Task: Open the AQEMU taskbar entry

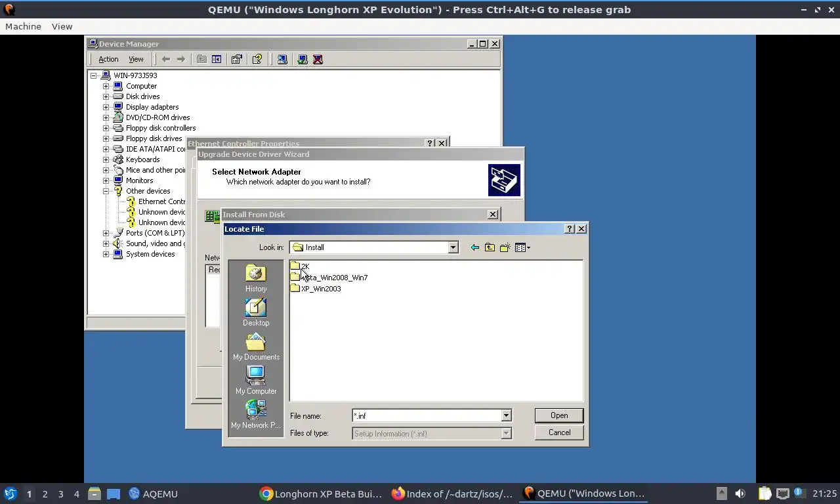Action: coord(153,493)
